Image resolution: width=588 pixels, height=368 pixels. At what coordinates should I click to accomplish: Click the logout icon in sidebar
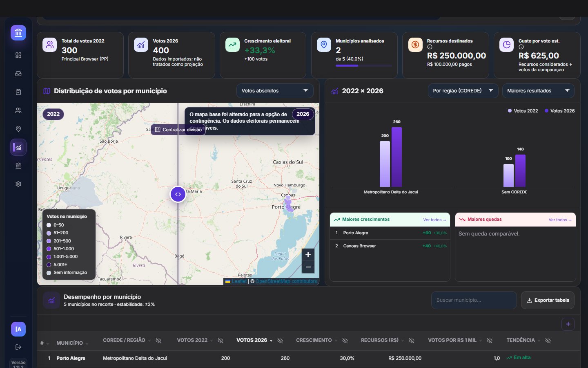[x=18, y=347]
